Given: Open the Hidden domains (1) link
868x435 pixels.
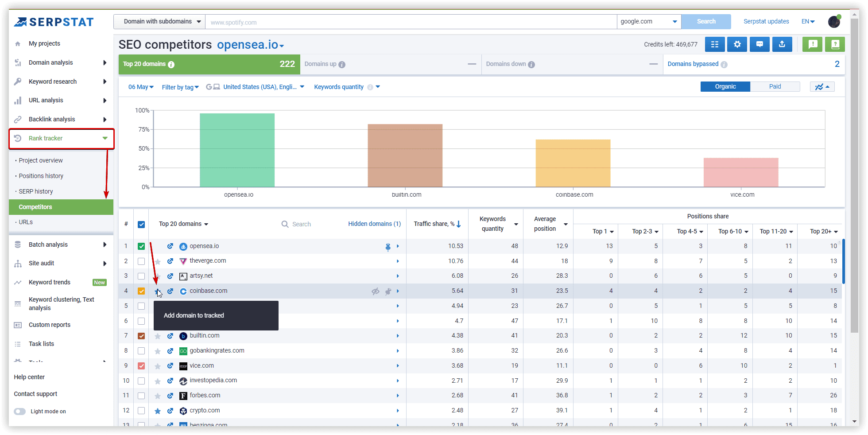Looking at the screenshot, I should pyautogui.click(x=374, y=224).
